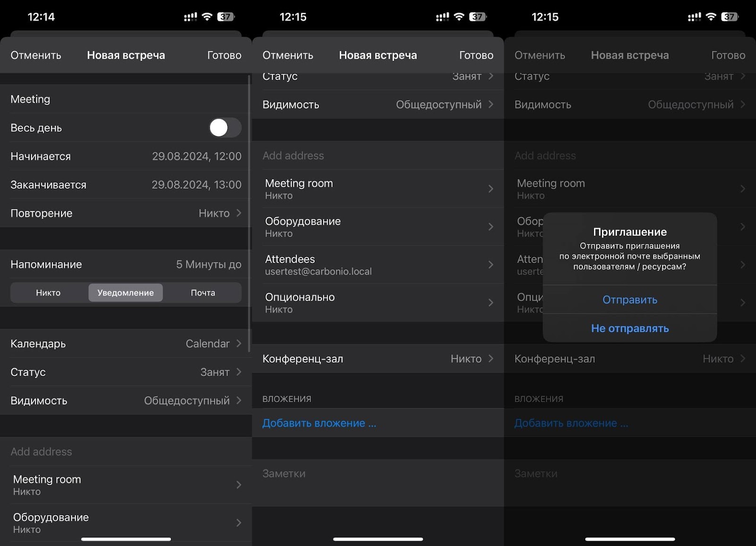
Task: Select 'Уведомление' reminder segment
Action: (x=126, y=293)
